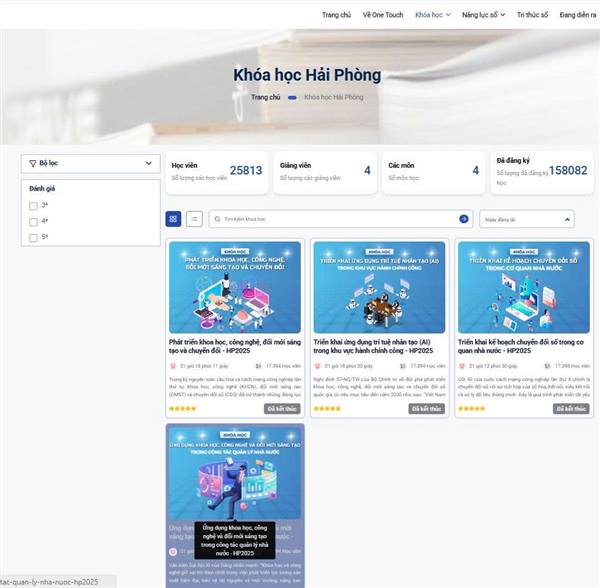The image size is (600, 588).
Task: Click star rating on trí tuệ nhân tạo card
Action: [327, 409]
